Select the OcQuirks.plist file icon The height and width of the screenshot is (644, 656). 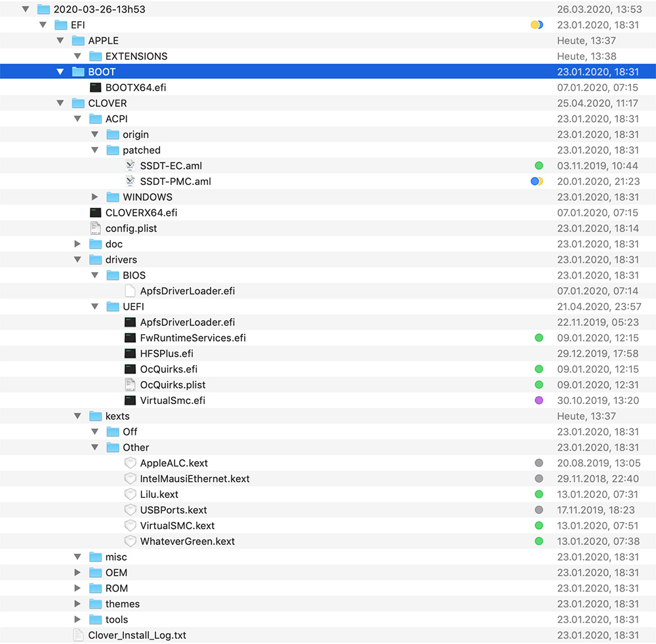tap(130, 385)
